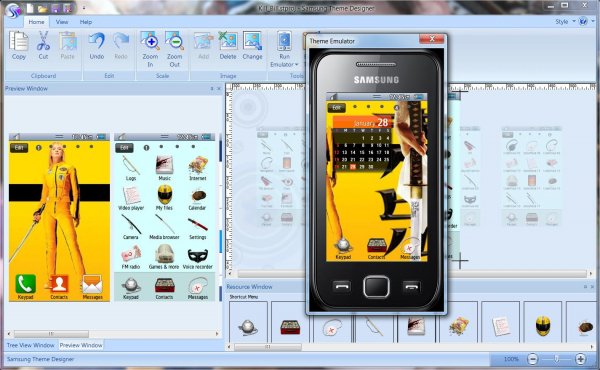Click the Copy icon in Clipboard group
Screen dimensions: 600x370
(x=18, y=46)
